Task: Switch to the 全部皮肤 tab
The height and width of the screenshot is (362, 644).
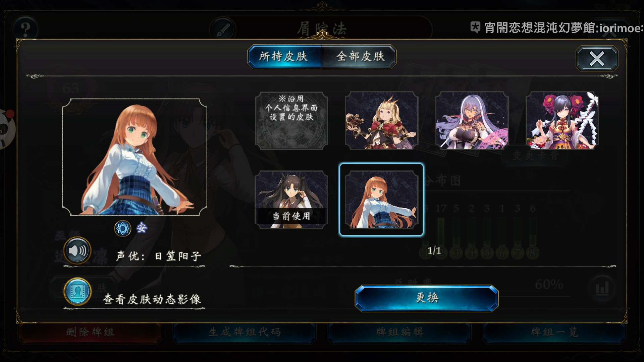Action: click(x=360, y=56)
